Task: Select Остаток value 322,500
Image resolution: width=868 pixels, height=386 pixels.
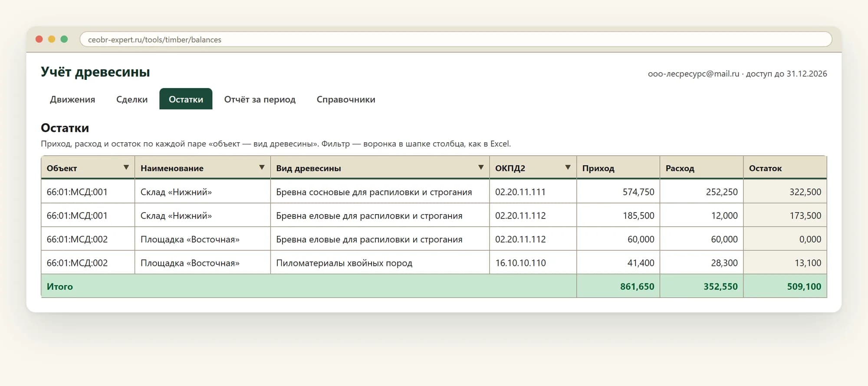Action: pos(785,192)
